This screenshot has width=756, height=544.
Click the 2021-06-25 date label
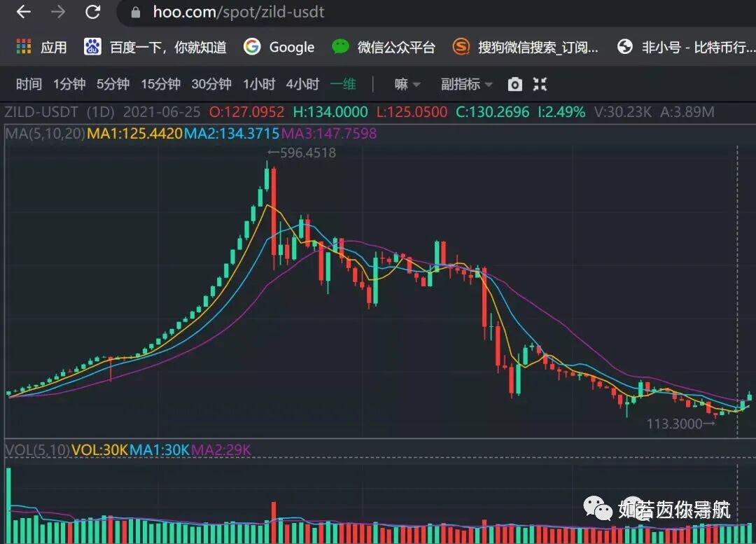(x=162, y=112)
